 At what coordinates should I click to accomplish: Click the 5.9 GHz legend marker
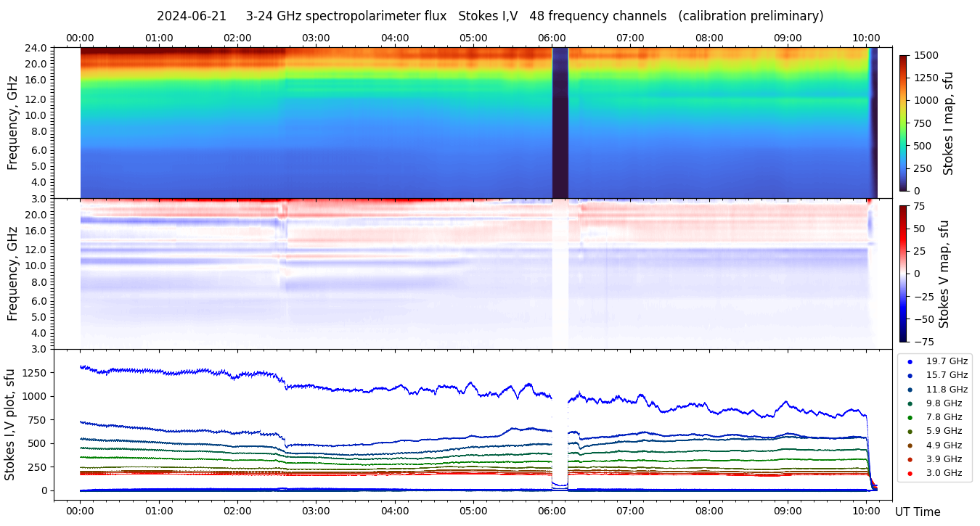click(x=910, y=432)
